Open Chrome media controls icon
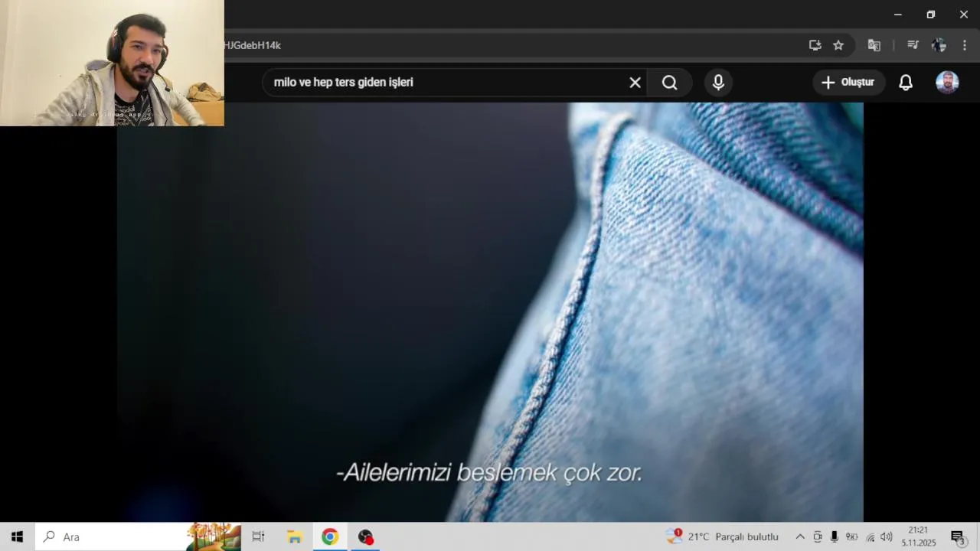This screenshot has width=980, height=551. (x=913, y=45)
